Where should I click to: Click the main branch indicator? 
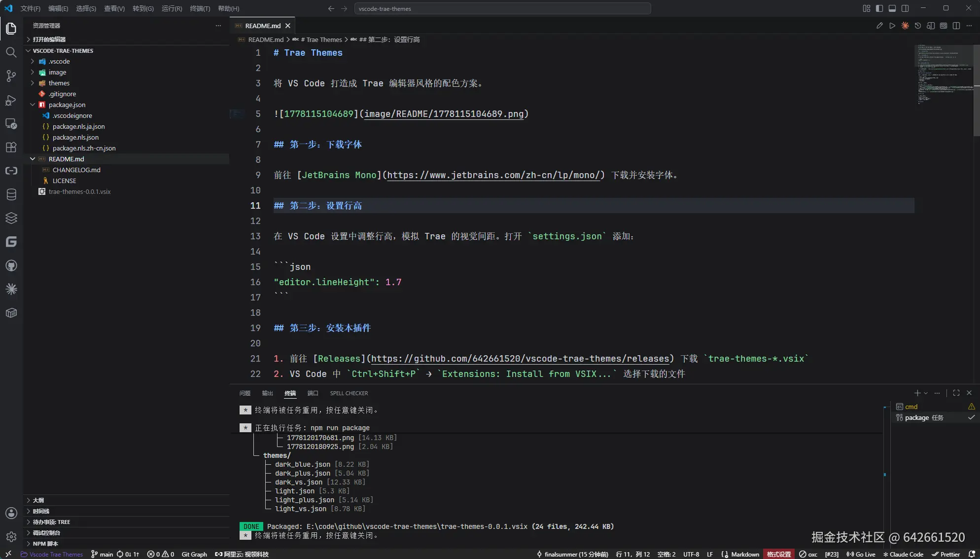[103, 554]
